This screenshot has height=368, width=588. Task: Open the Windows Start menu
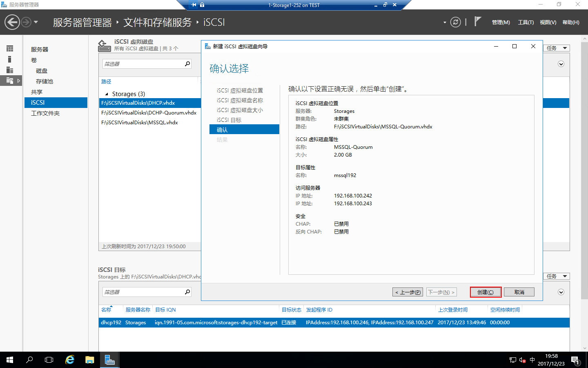(x=10, y=360)
